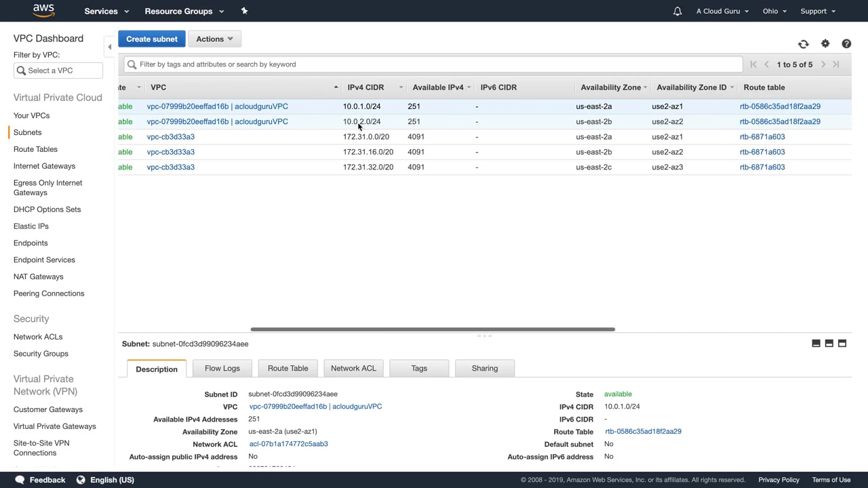Click the language globe icon

click(x=81, y=480)
